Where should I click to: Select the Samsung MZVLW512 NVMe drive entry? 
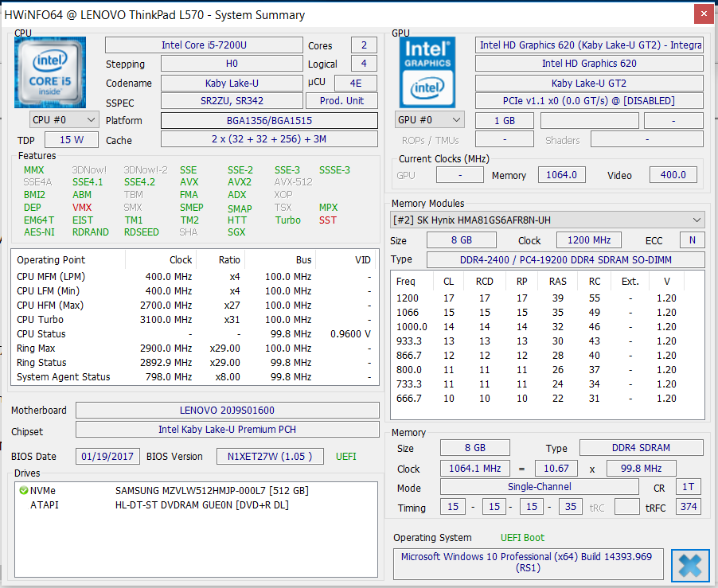coord(211,491)
